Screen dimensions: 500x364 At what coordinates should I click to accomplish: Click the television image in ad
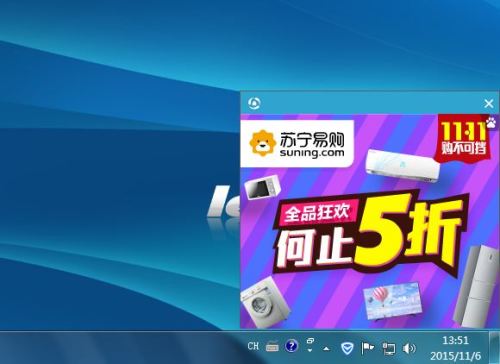pyautogui.click(x=393, y=302)
